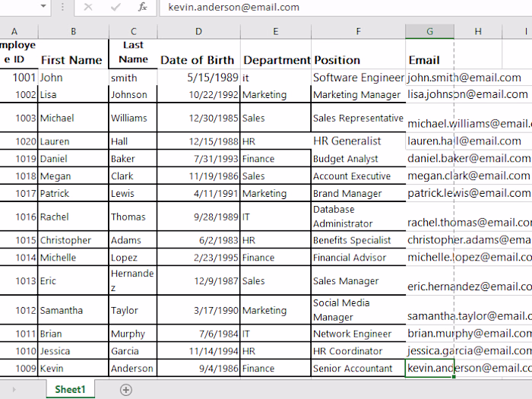532x399 pixels.
Task: Select the 'Marketing Manager' cell
Action: [358, 94]
